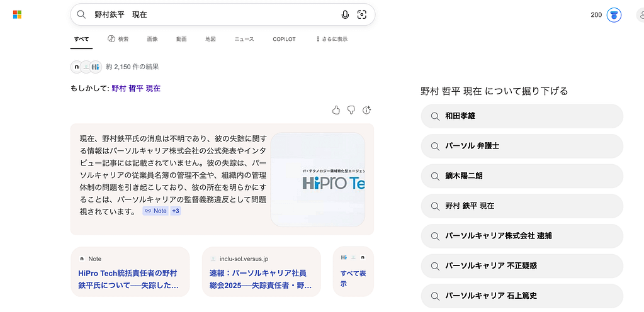Click thumbs up feedback icon
644x312 pixels.
tap(336, 110)
